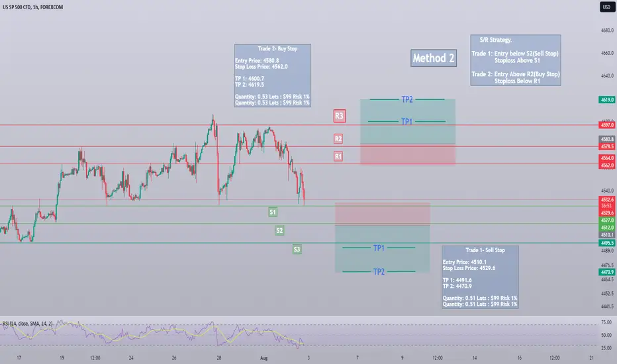Select the 4495.5 green price tag
Image resolution: width=617 pixels, height=364 pixels.
pyautogui.click(x=607, y=243)
